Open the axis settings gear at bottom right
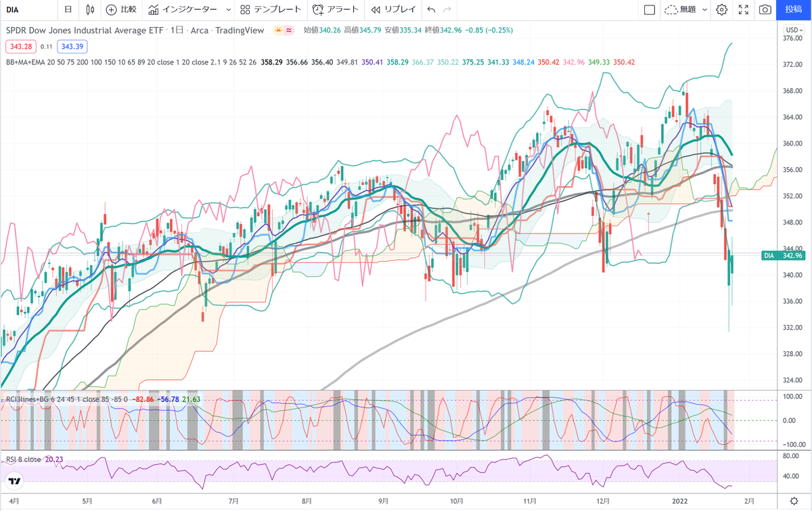Image resolution: width=812 pixels, height=511 pixels. tap(794, 502)
